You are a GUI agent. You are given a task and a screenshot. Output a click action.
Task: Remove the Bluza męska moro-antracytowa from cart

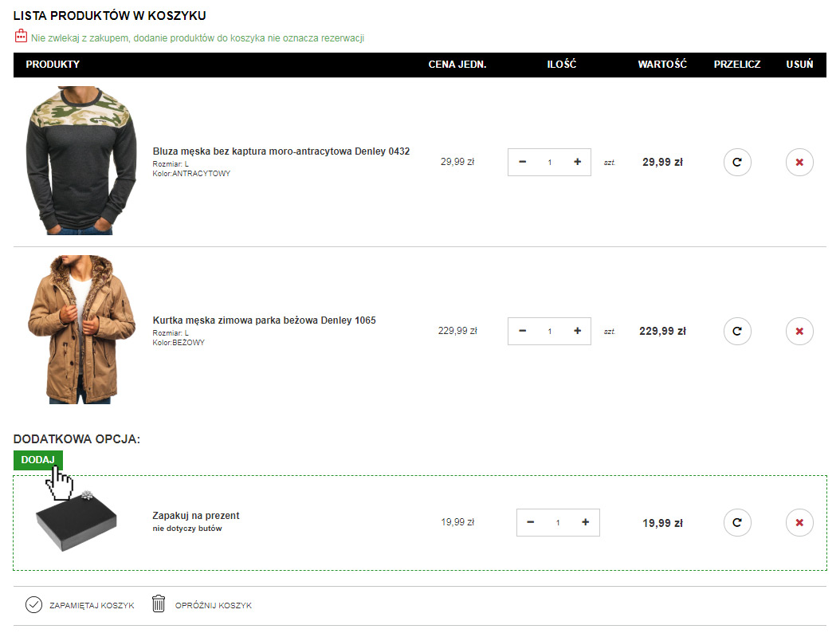pos(799,162)
